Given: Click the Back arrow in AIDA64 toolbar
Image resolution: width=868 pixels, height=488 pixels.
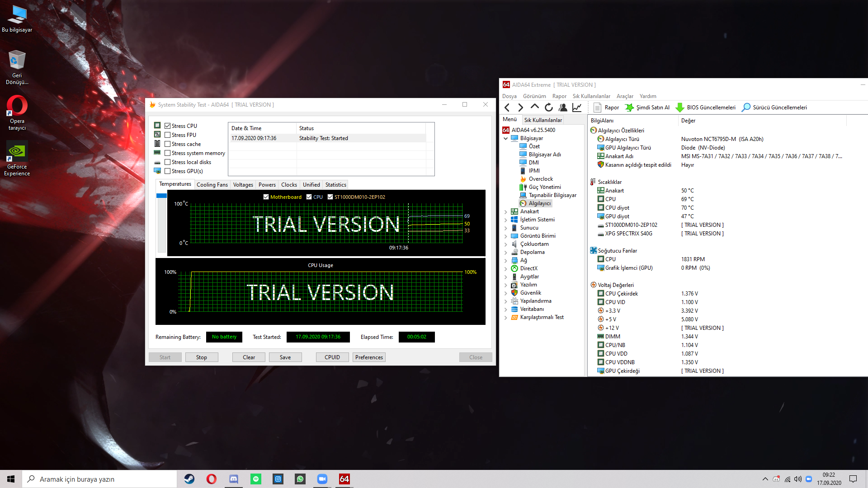Looking at the screenshot, I should click(507, 108).
